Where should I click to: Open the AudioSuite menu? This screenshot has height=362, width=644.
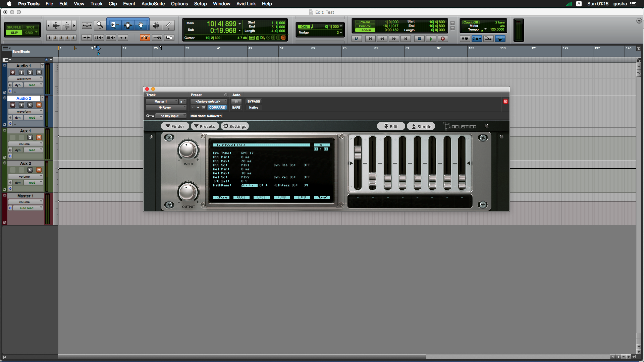[153, 4]
